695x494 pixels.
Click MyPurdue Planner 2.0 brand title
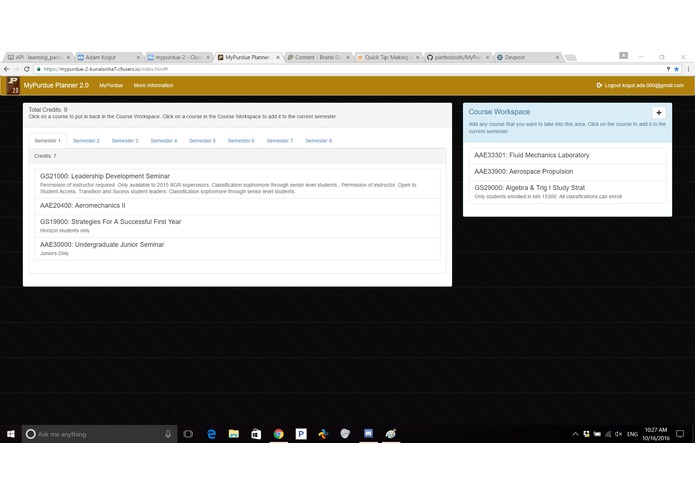tap(56, 85)
